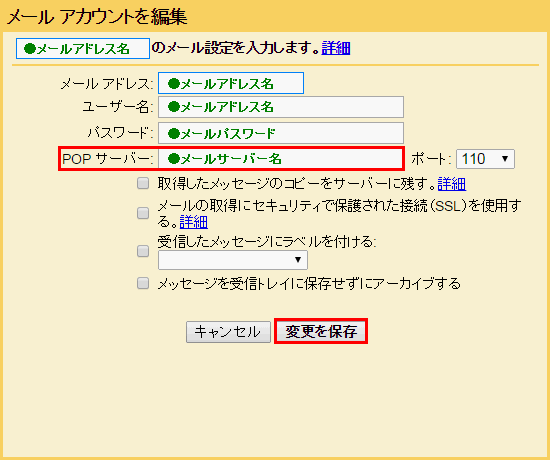
Task: Focus the POP サーバー name field
Action: 280,159
